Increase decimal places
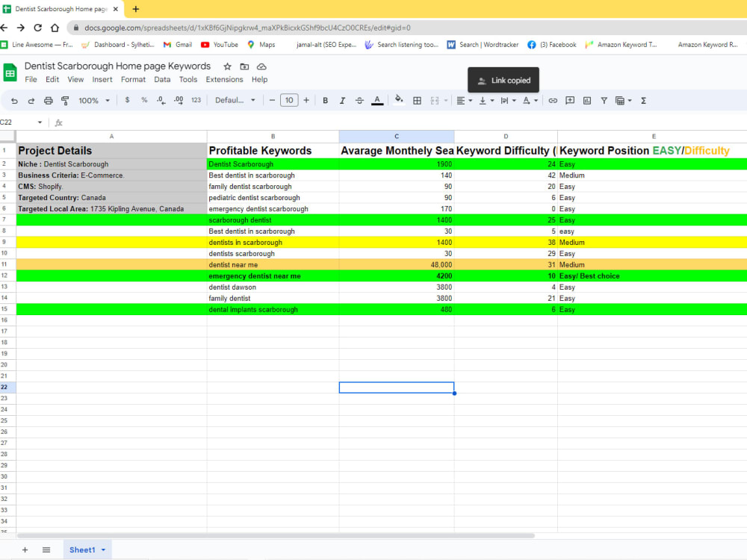Image resolution: width=747 pixels, height=560 pixels. (x=179, y=101)
